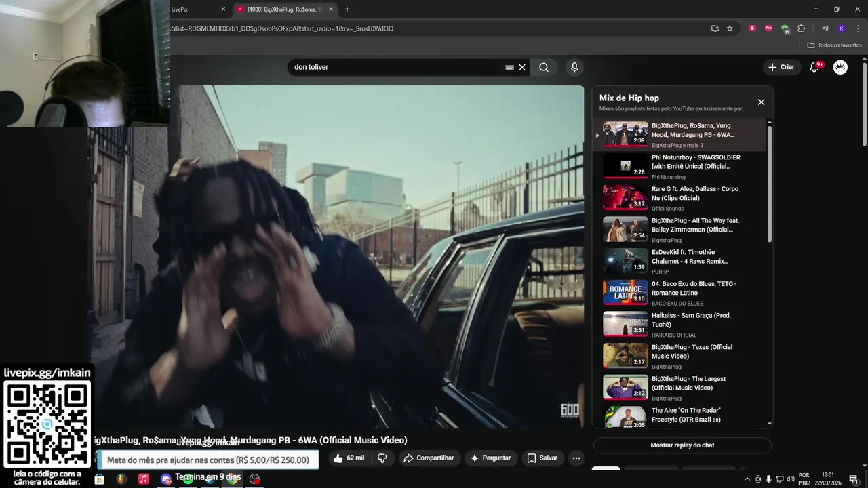Click the playlist panel scrollbar
Viewport: 868px width, 488px height.
[x=769, y=183]
